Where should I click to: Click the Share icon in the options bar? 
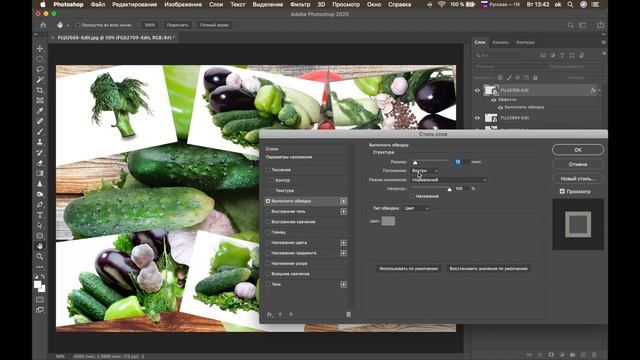[601, 25]
